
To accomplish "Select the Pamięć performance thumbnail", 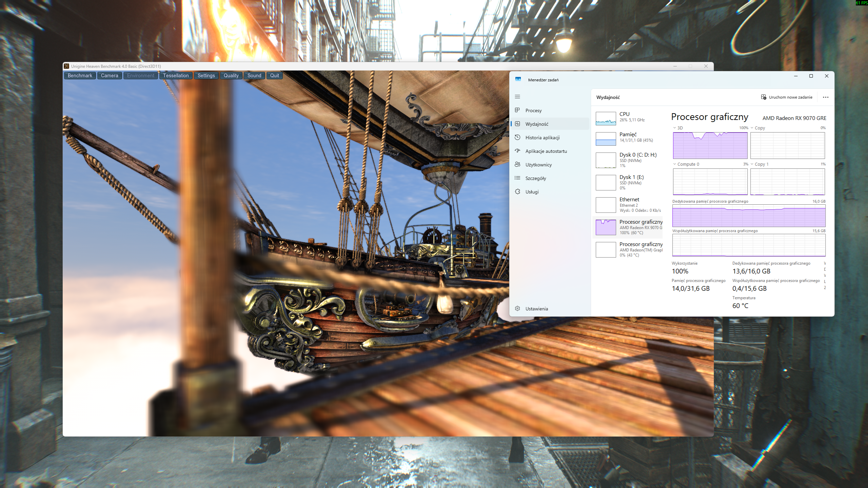I will coord(606,139).
